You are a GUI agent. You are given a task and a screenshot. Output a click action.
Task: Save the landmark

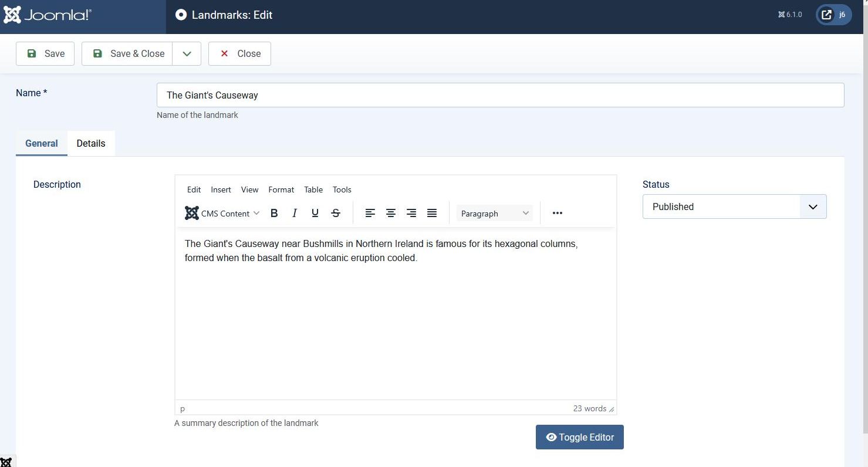tap(45, 53)
